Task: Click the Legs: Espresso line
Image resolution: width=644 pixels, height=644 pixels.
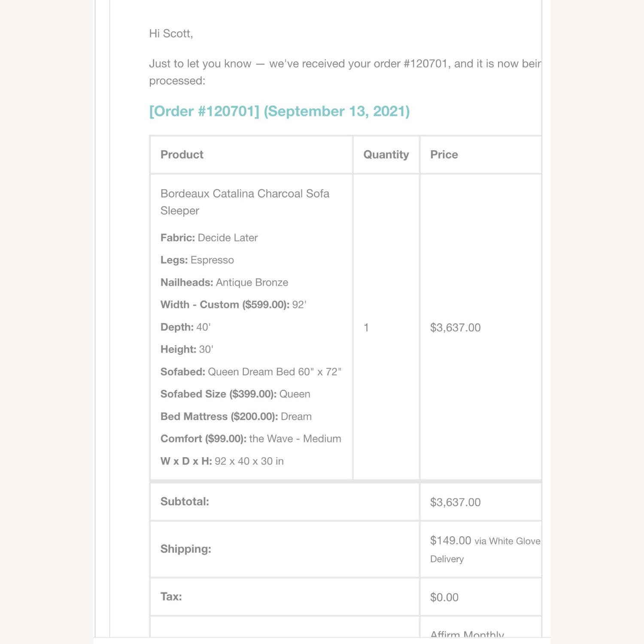Action: pos(197,260)
